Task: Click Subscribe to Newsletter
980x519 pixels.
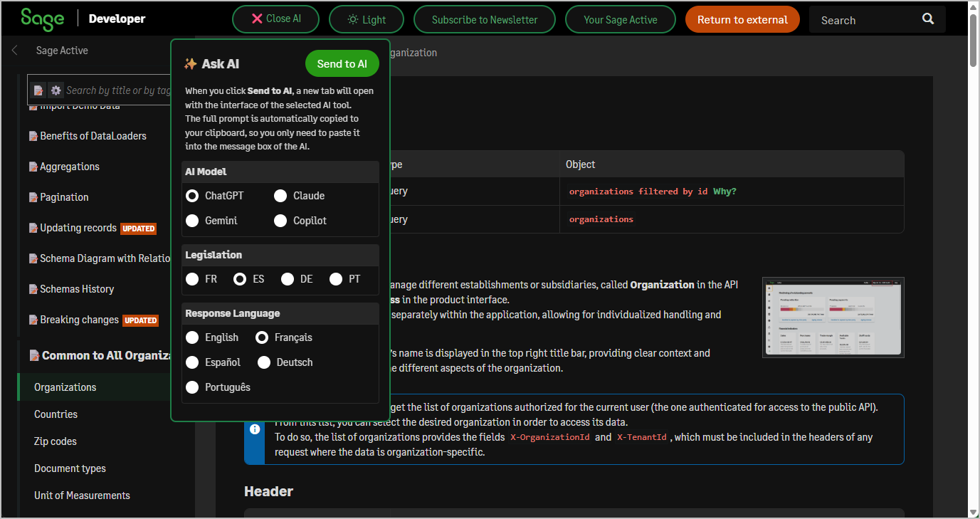Action: click(485, 19)
